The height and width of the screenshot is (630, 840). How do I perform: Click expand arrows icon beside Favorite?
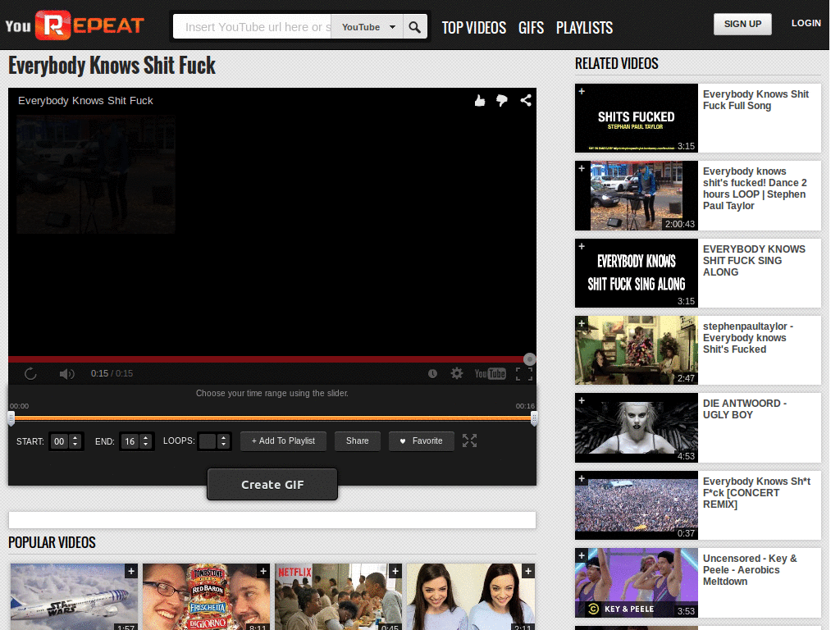tap(469, 441)
